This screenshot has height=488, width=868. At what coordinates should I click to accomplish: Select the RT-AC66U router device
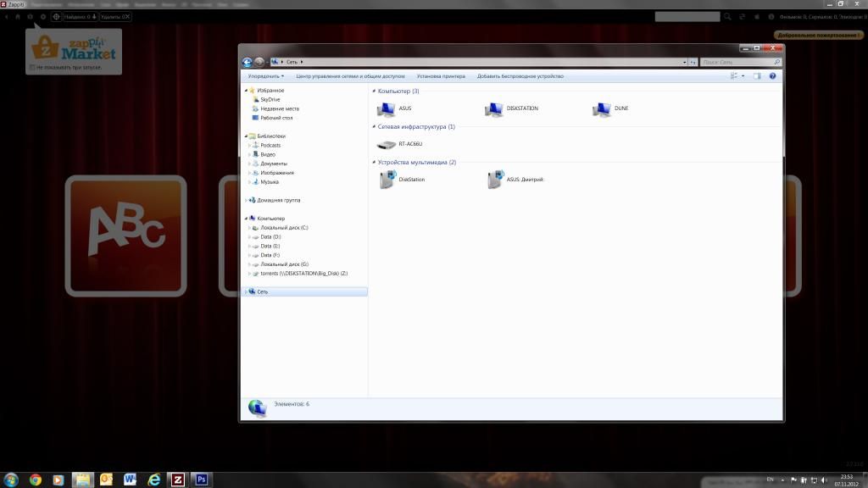[x=399, y=144]
